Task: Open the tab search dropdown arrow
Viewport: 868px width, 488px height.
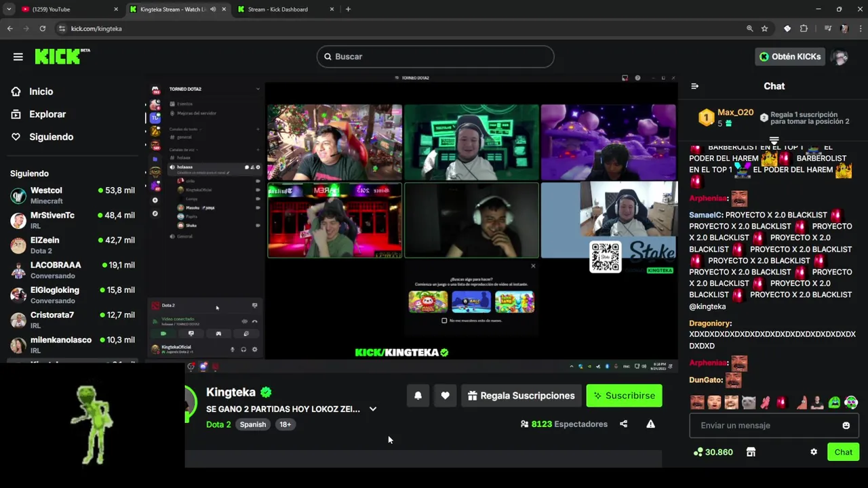Action: pyautogui.click(x=9, y=9)
